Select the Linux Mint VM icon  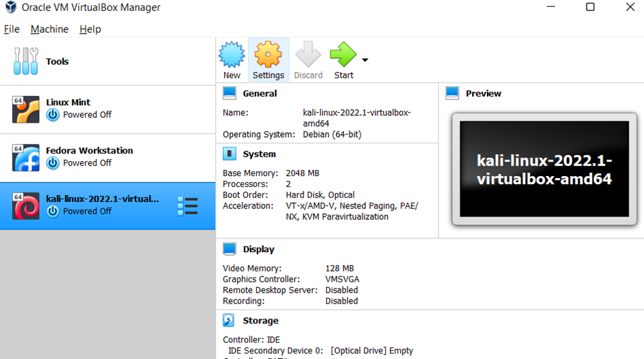coord(26,109)
